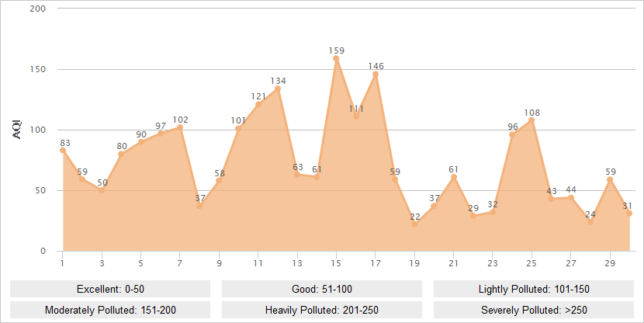Viewport: 644px width, 323px height.
Task: Click the 'Excellent: 0-50' legend box
Action: pos(110,289)
